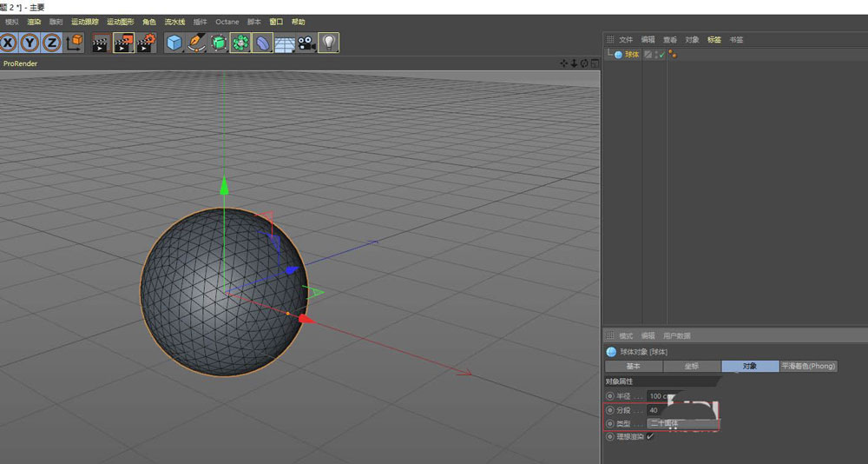Switch to the 坐标 tab
The image size is (868, 464).
click(692, 367)
